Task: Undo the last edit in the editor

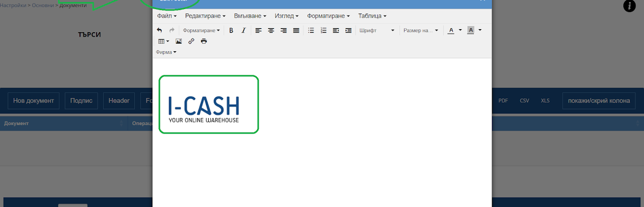Action: click(x=159, y=31)
